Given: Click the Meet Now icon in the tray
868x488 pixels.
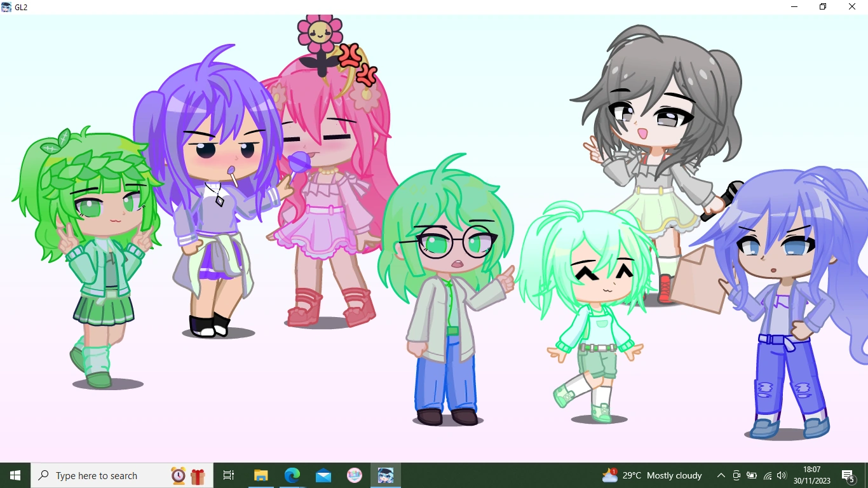Looking at the screenshot, I should (736, 475).
